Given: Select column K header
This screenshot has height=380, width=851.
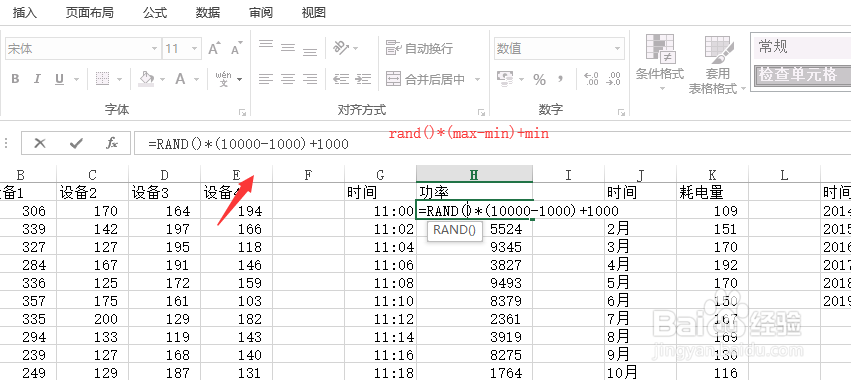Looking at the screenshot, I should point(712,174).
